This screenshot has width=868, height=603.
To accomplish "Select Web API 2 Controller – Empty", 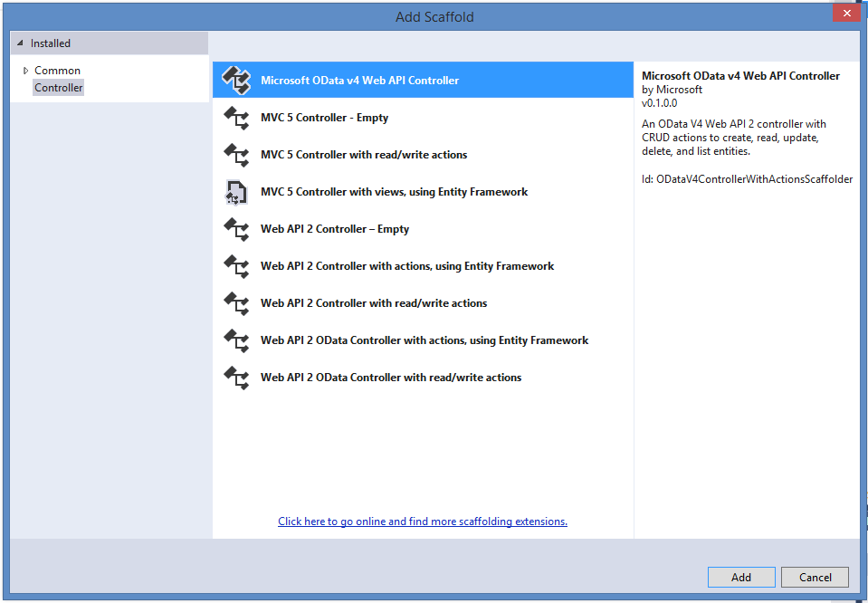I will click(423, 229).
